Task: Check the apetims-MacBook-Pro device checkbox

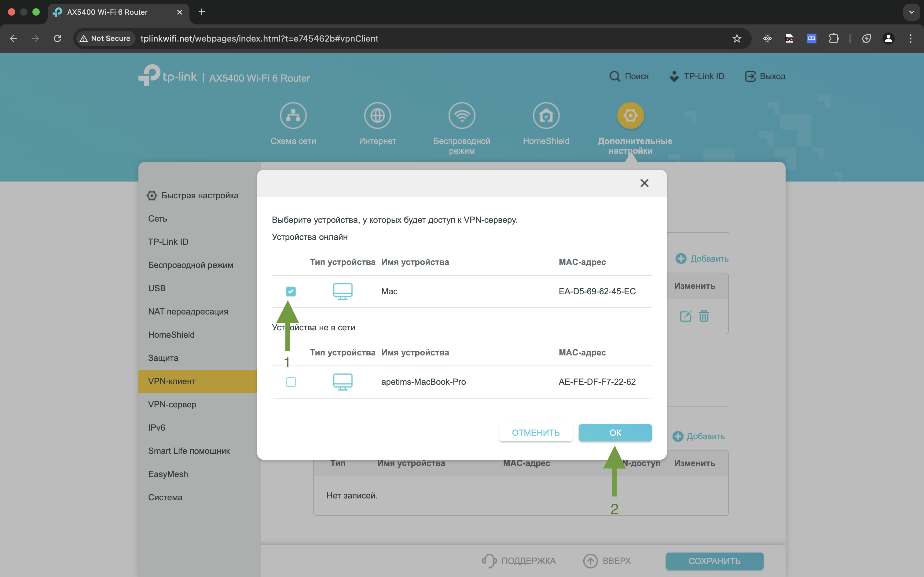Action: (x=291, y=382)
